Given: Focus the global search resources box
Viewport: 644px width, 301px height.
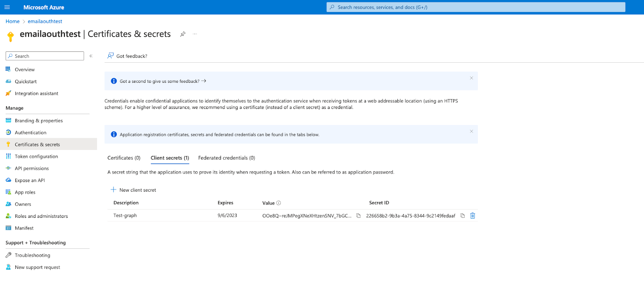Looking at the screenshot, I should click(x=476, y=7).
